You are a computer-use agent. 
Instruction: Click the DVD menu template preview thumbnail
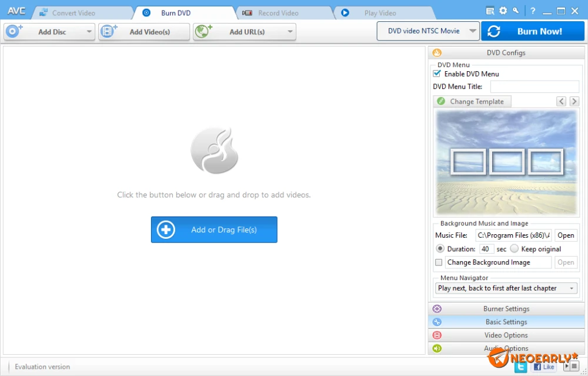(x=506, y=162)
